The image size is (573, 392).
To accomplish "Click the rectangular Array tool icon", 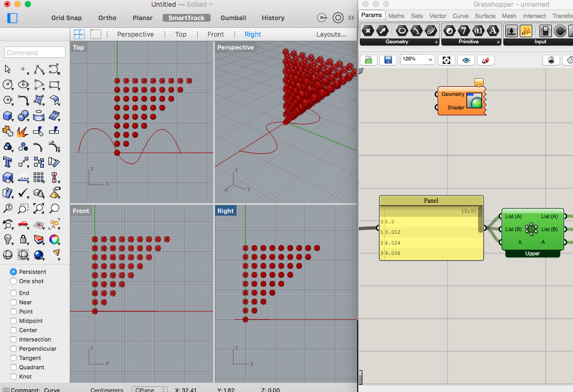I will [39, 177].
